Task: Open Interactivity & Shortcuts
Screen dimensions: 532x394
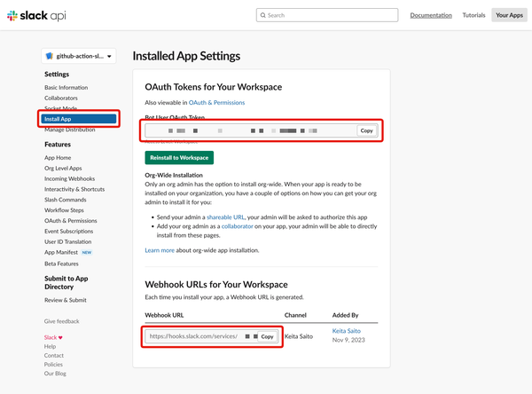Action: pos(74,190)
